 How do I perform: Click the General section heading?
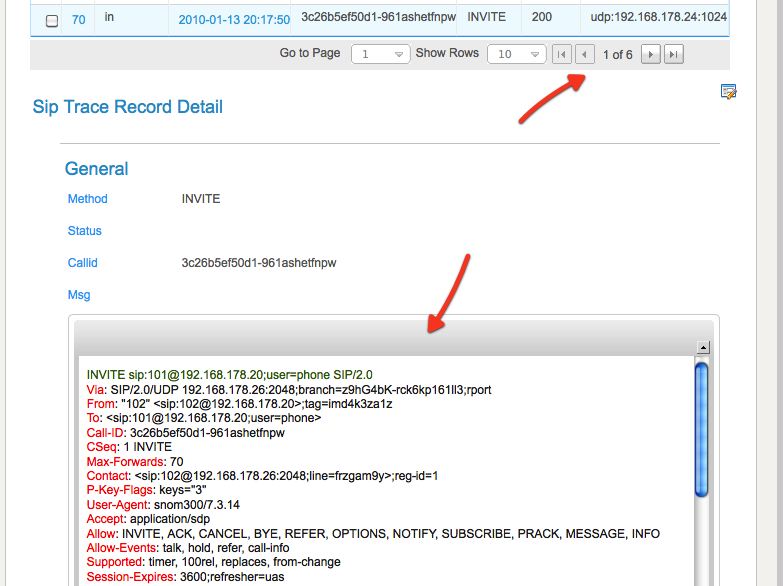[x=97, y=169]
